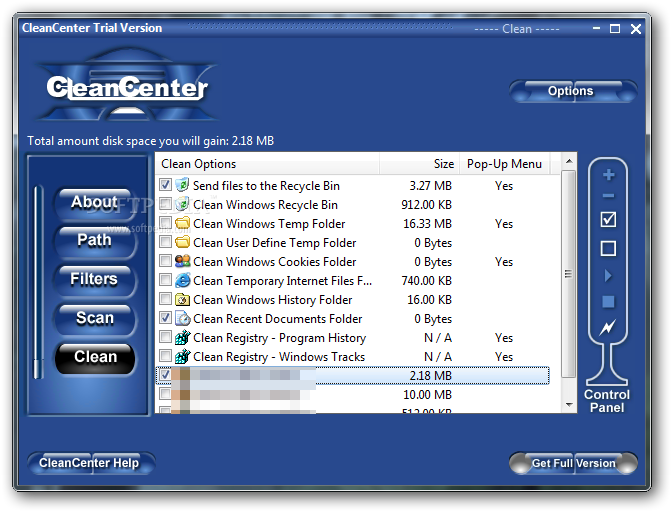Tick the Clean User Define Temp Folder checkbox
Screen dimensions: 672x512
click(x=165, y=242)
